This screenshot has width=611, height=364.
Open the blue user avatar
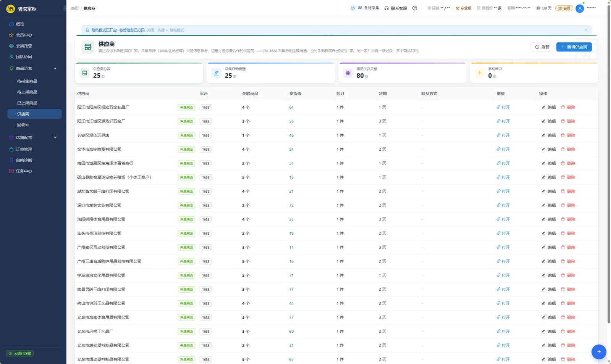coord(580,8)
